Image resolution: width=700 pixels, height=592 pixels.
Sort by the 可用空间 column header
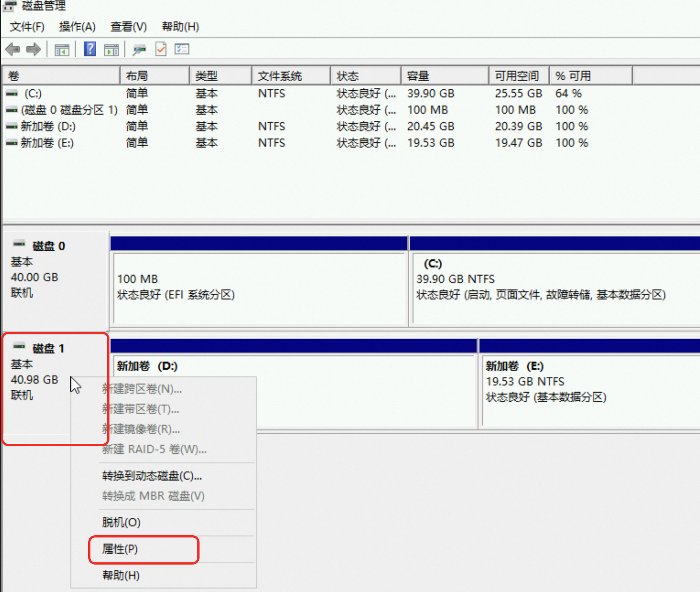click(519, 76)
